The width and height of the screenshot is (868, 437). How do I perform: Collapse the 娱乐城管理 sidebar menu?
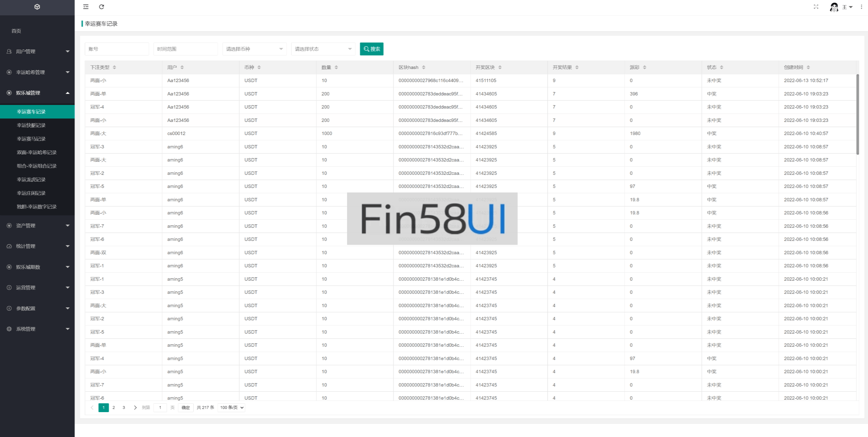(37, 93)
